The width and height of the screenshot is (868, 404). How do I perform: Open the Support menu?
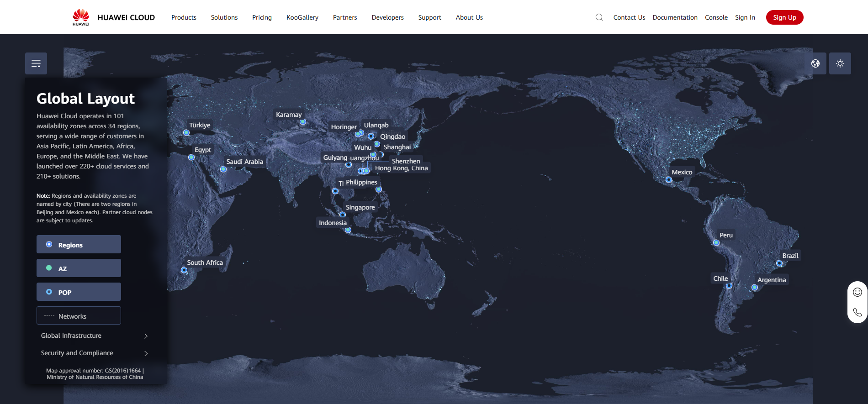coord(430,17)
